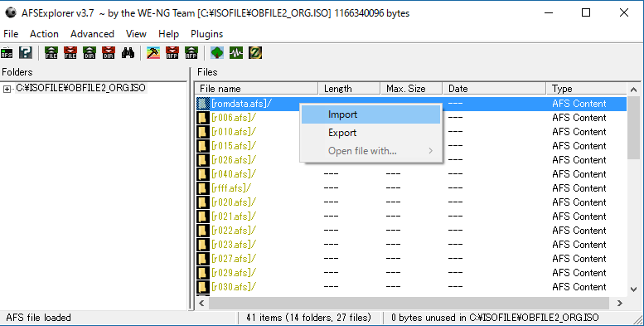
Task: Click the binoculars search icon
Action: (x=128, y=52)
